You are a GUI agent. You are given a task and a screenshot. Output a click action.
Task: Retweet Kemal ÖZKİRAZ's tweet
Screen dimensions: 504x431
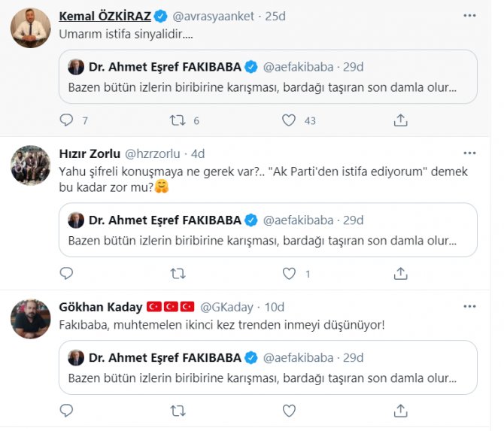tap(178, 120)
